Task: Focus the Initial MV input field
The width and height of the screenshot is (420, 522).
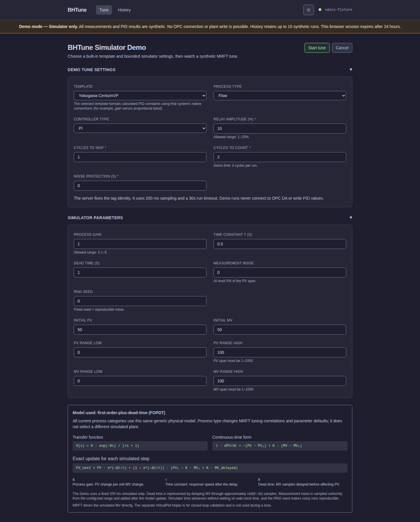Action: click(x=280, y=330)
